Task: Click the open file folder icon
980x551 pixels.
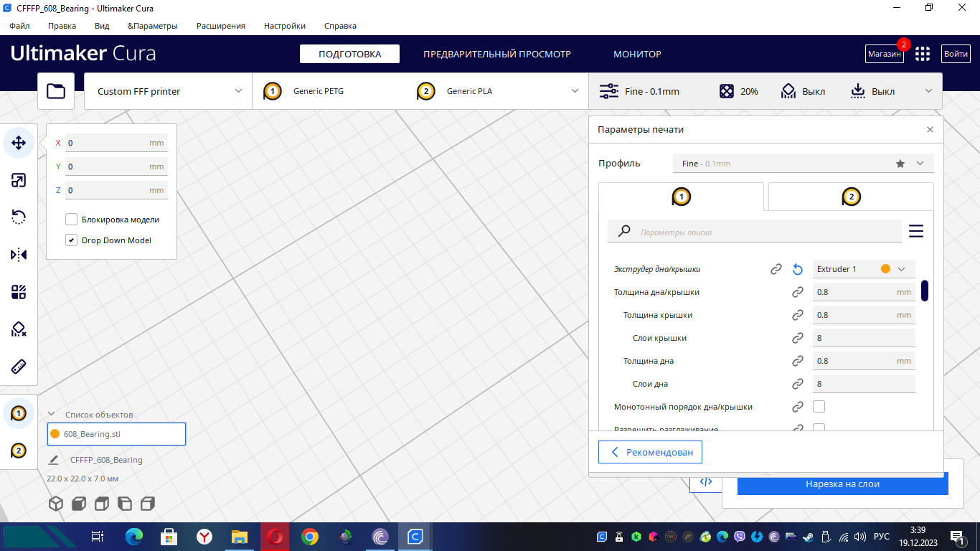Action: coord(56,91)
